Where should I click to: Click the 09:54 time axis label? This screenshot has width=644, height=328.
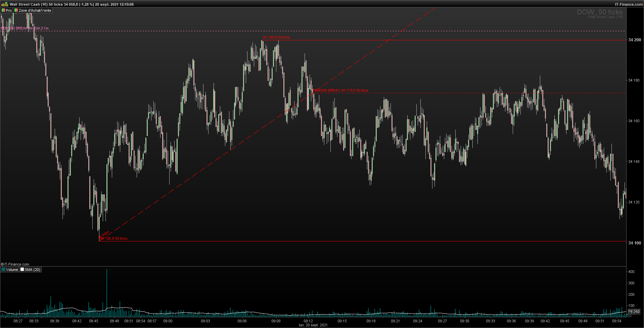[x=617, y=321]
